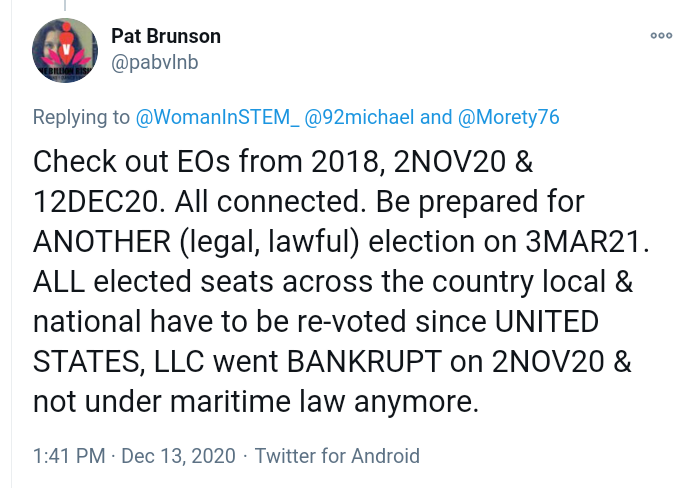Open the three-dot more options menu
Viewport: 694px width, 488px height.
tap(661, 35)
